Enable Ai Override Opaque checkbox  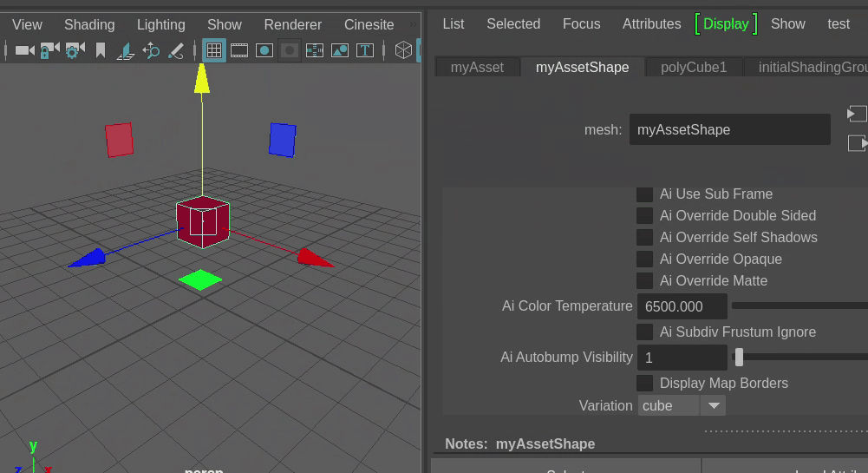[x=644, y=259]
